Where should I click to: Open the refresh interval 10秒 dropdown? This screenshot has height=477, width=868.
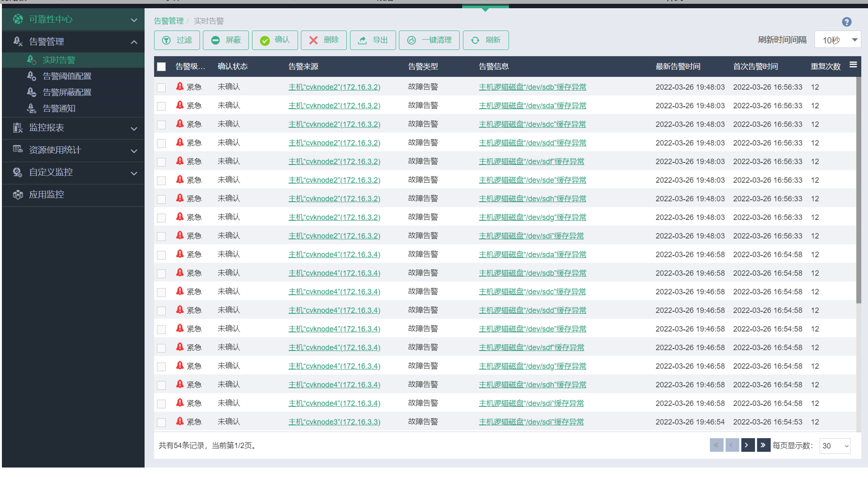tap(838, 40)
